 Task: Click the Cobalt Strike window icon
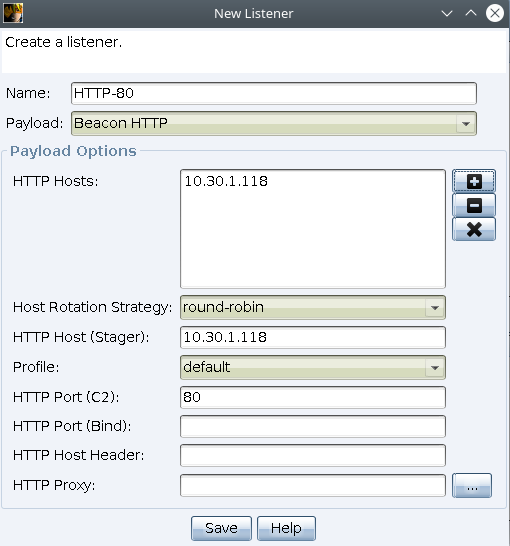click(13, 13)
